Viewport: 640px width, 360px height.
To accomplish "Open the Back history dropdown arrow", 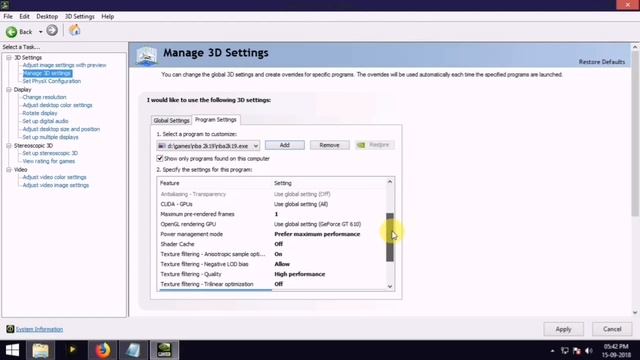I will pyautogui.click(x=40, y=32).
